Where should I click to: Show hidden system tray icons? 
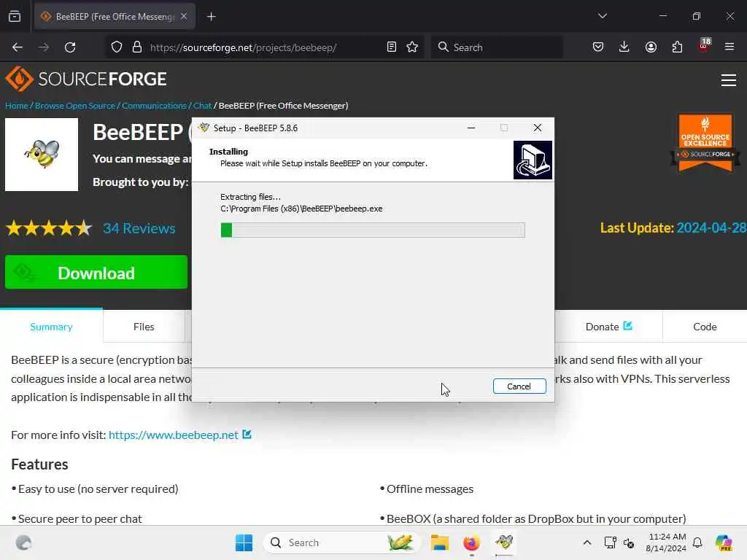click(x=587, y=542)
